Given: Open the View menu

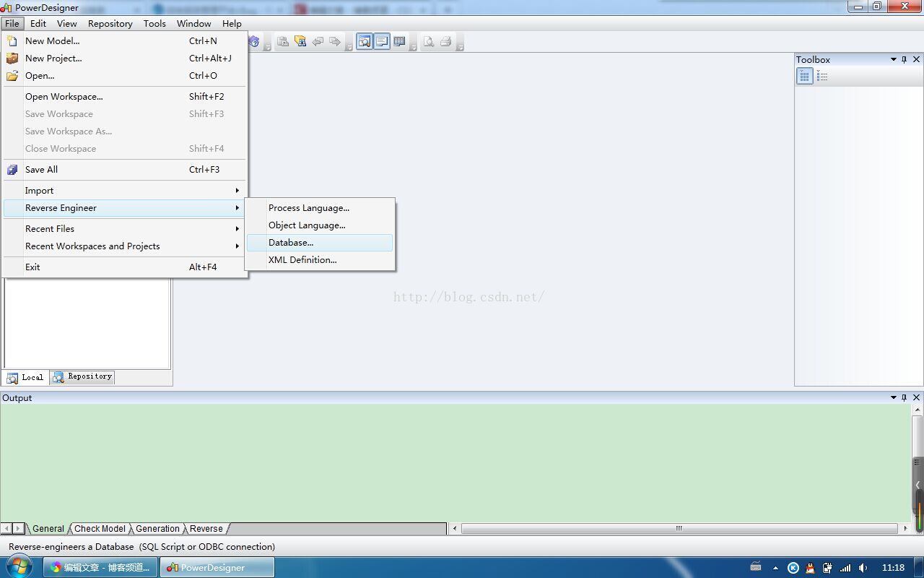Looking at the screenshot, I should coord(66,23).
